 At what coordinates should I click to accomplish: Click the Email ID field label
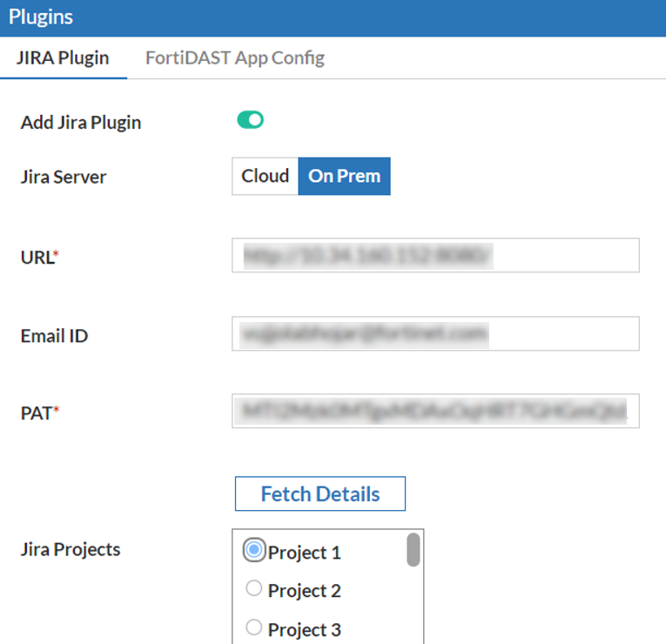[54, 335]
